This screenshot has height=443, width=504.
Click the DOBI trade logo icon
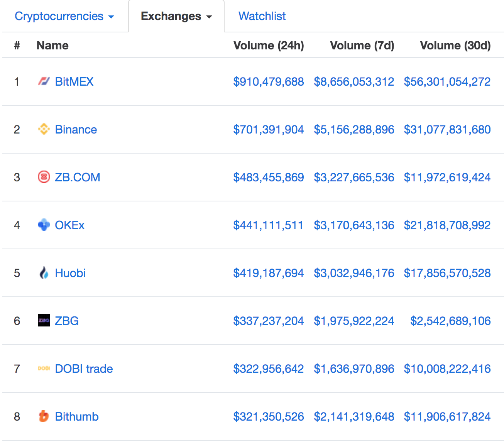[x=44, y=369]
